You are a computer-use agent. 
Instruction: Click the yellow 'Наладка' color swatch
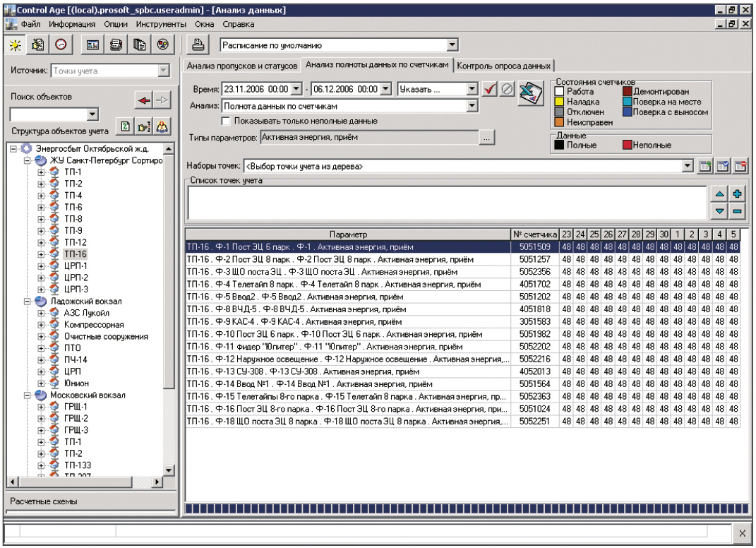pyautogui.click(x=559, y=102)
